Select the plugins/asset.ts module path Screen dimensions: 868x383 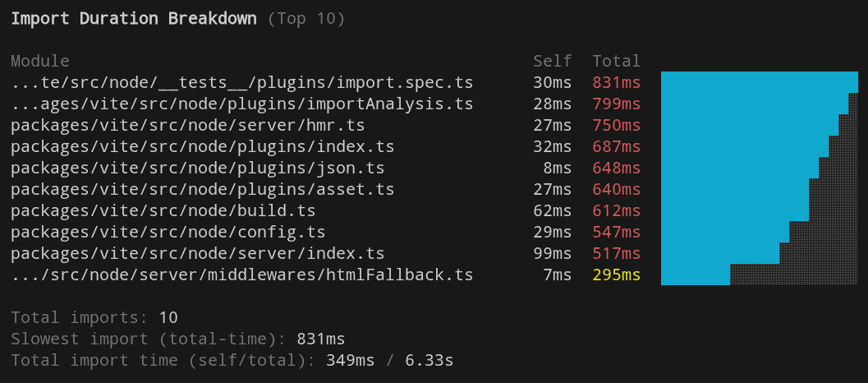click(202, 189)
